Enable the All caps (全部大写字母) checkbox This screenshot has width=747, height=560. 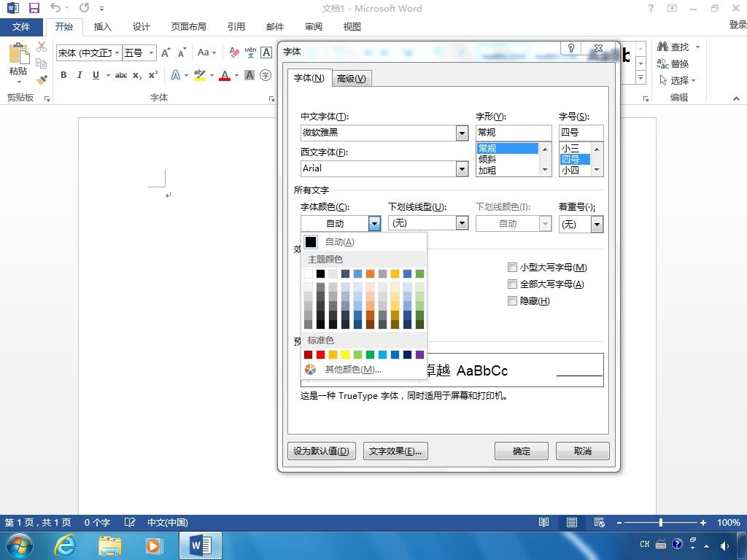click(512, 284)
